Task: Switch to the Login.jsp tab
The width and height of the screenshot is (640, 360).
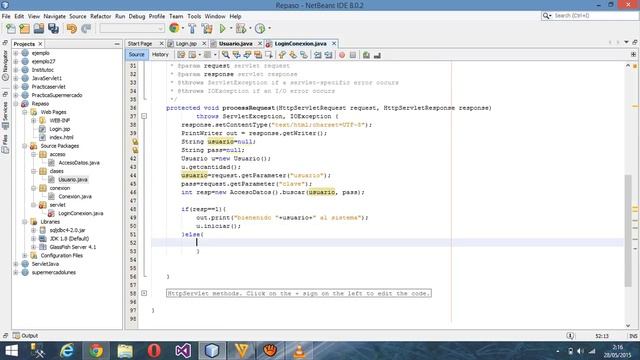Action: pyautogui.click(x=187, y=43)
